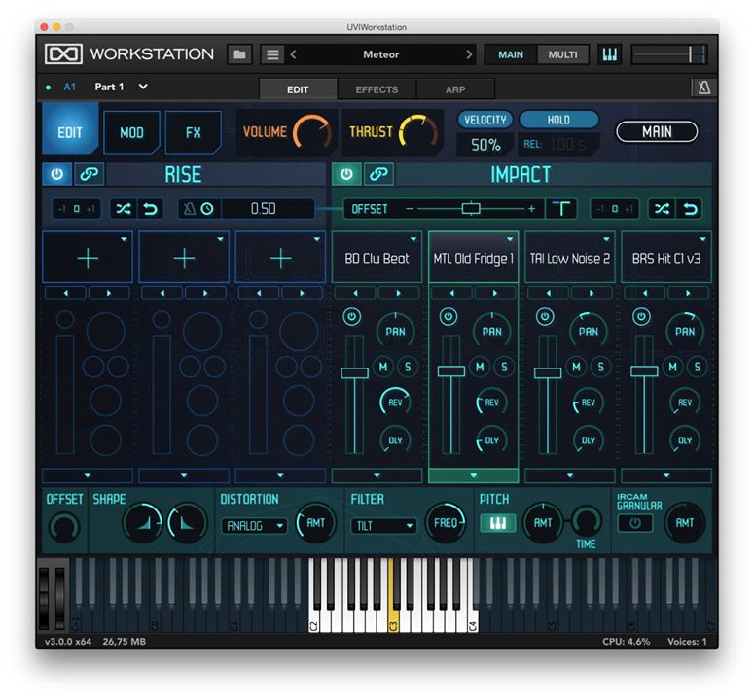Click the THRUST knob
The image size is (754, 700).
tap(418, 132)
